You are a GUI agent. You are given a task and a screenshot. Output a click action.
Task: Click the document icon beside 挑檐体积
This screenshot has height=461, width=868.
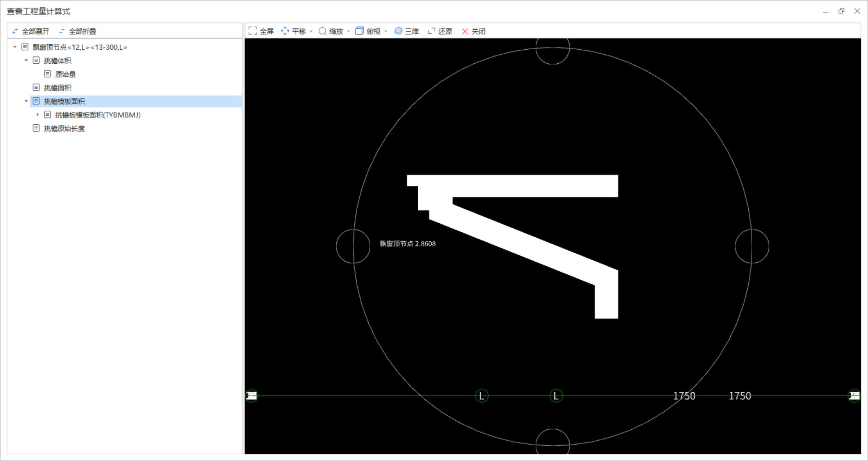click(x=36, y=60)
